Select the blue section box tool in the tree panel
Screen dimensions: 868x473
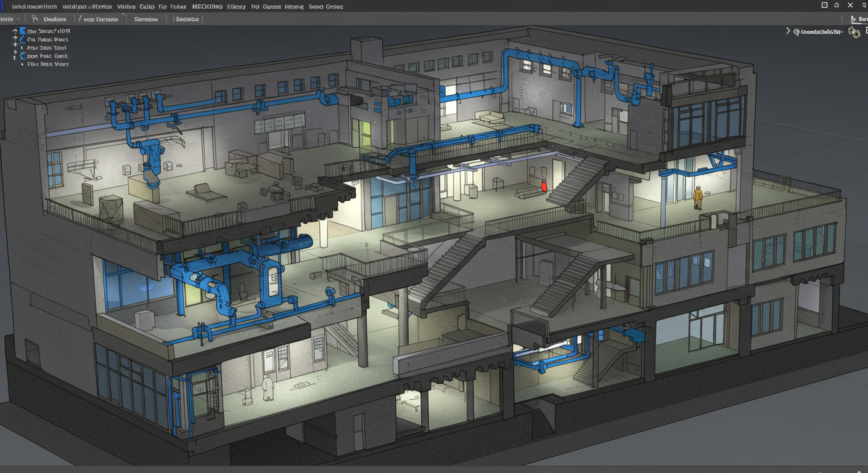pos(23,30)
